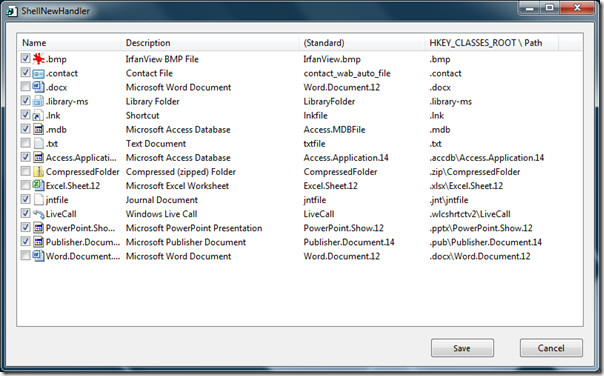Click 'Microsoft PowerPoint Presentation' description
The width and height of the screenshot is (604, 376).
pos(194,228)
